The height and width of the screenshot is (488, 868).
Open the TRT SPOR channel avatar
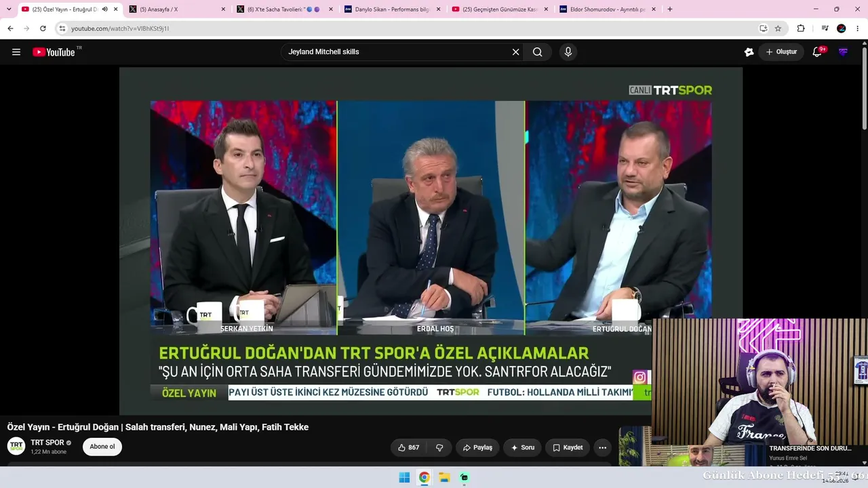(x=17, y=446)
